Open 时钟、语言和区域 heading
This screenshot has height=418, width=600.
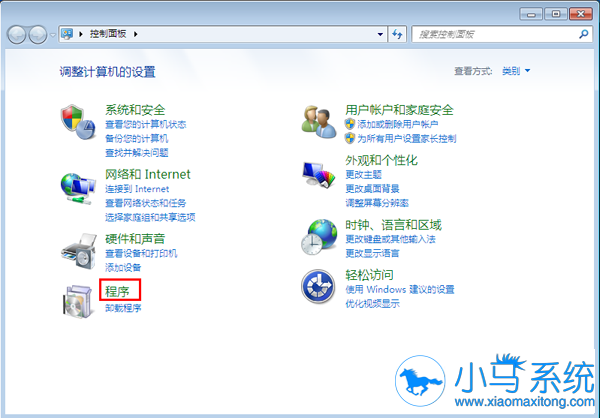click(x=393, y=225)
